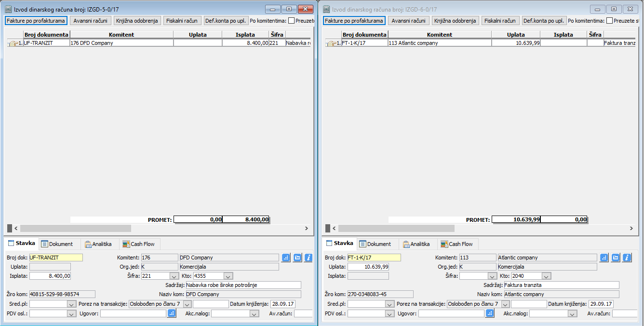The image size is (644, 326).
Task: Tick the Po komitentima checkbox in IZGD-6-0/17 window
Action: point(609,21)
